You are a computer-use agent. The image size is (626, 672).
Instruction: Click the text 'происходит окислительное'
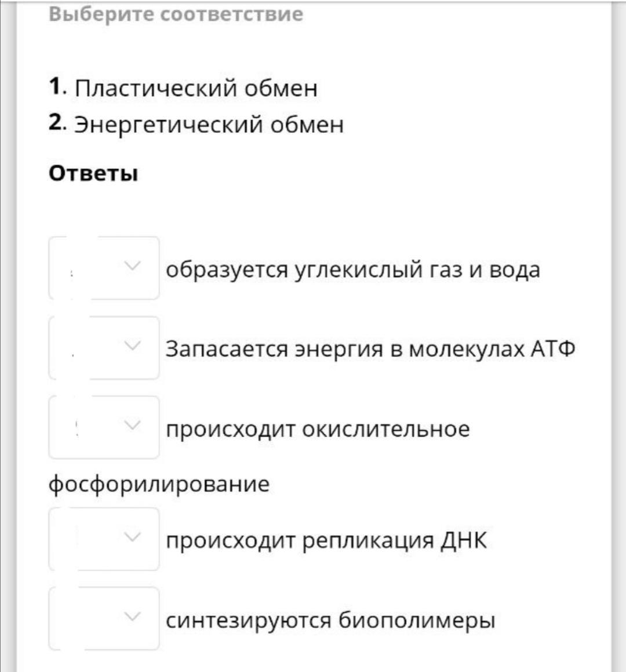pos(318,430)
